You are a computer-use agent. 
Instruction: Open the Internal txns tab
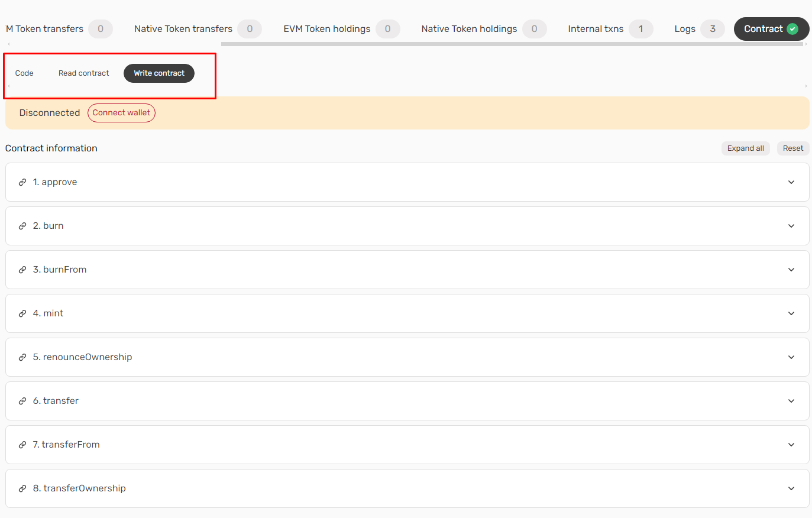click(610, 29)
